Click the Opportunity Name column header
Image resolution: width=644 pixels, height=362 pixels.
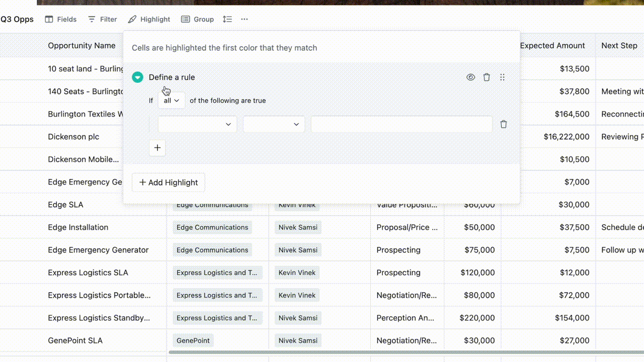tap(82, 45)
